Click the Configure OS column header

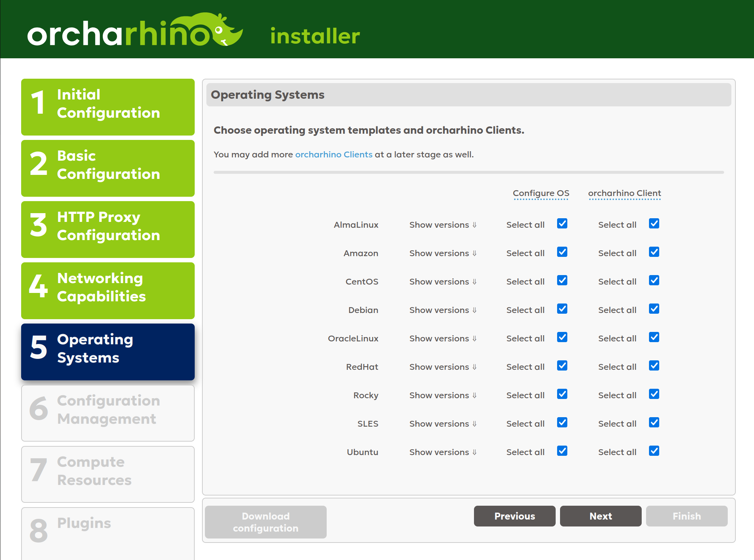pyautogui.click(x=541, y=193)
